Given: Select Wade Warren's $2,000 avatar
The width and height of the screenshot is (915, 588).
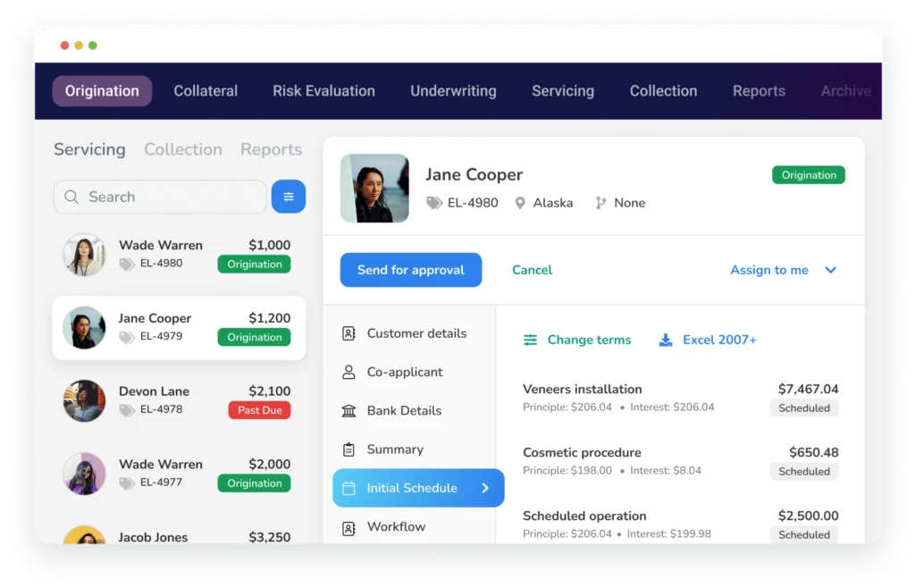Looking at the screenshot, I should pyautogui.click(x=84, y=474).
